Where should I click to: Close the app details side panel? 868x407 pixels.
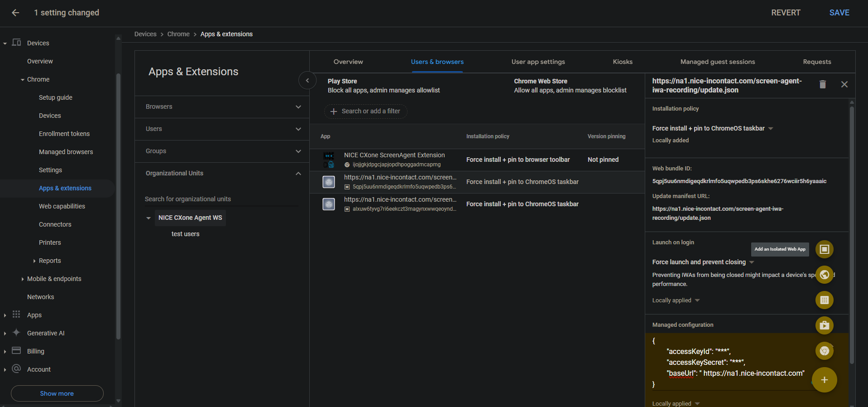click(x=844, y=85)
